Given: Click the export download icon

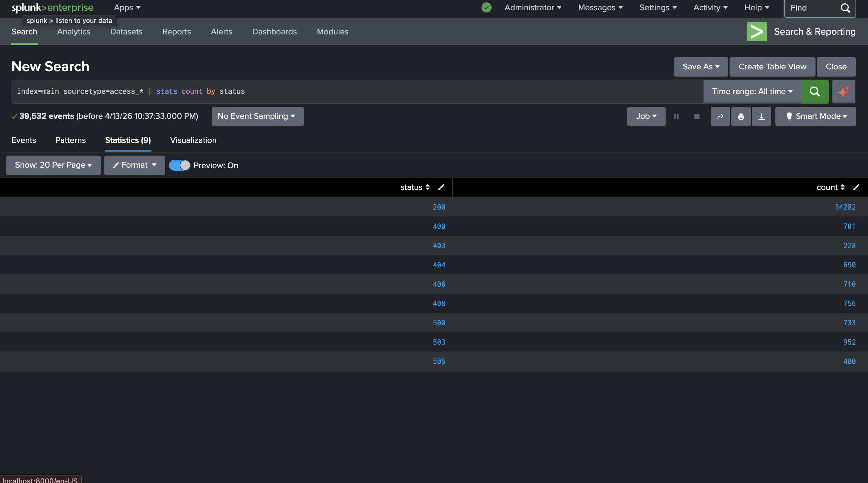Looking at the screenshot, I should point(761,117).
